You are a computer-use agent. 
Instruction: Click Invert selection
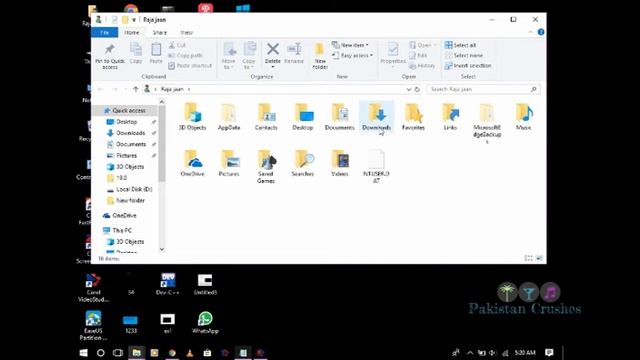(468, 65)
